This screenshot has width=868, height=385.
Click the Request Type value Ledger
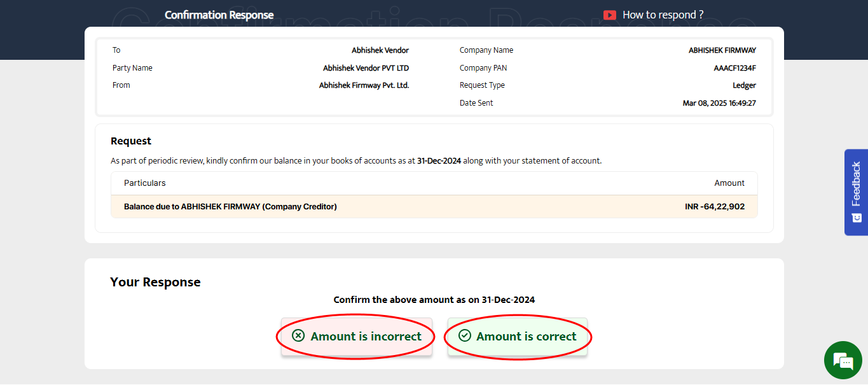(x=743, y=85)
